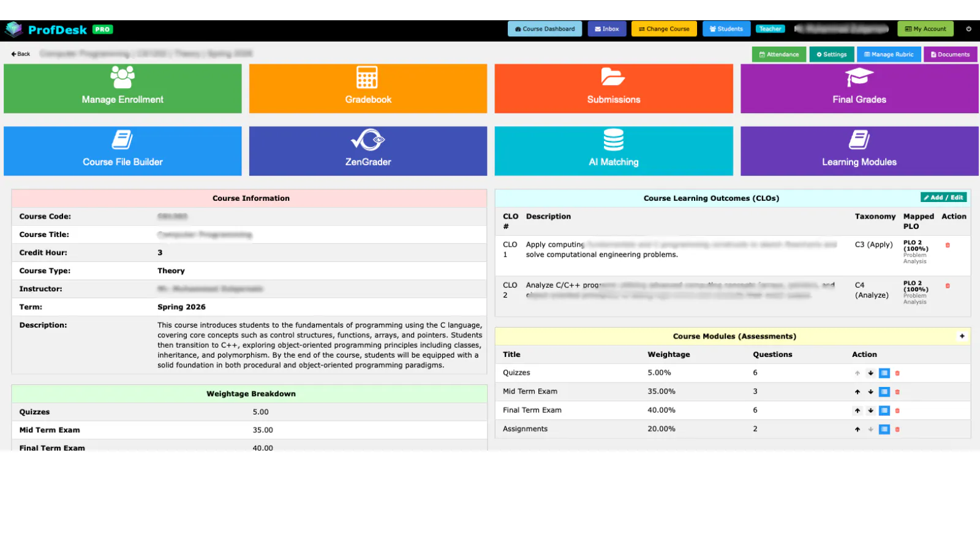The width and height of the screenshot is (980, 551).
Task: Open the Documents page
Action: (x=951, y=54)
